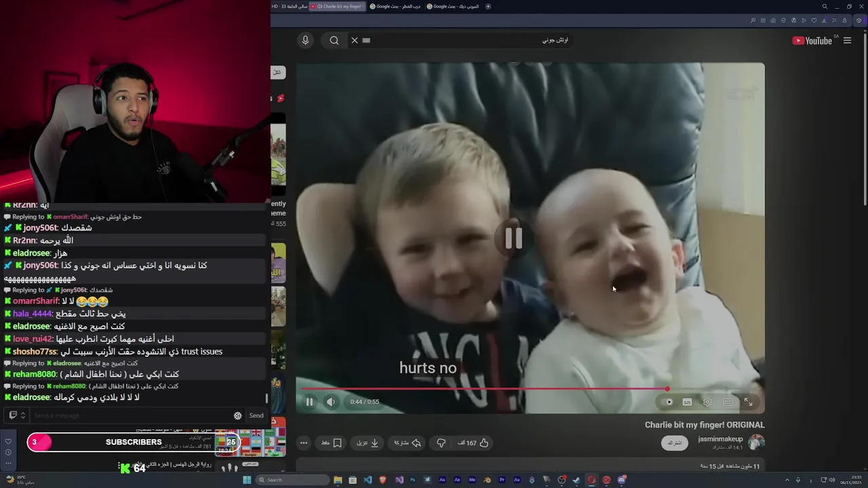Click username hala_4444 in chat
Viewport: 868px width, 488px height.
point(33,314)
